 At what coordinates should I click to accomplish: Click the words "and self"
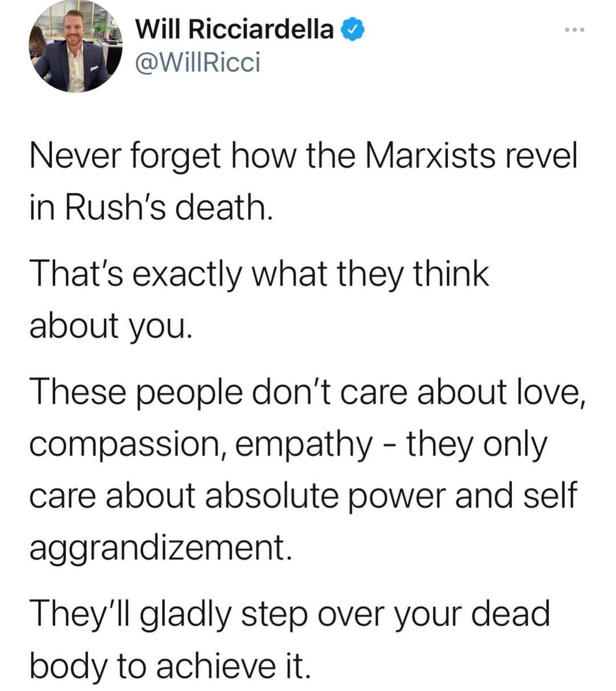[515, 496]
